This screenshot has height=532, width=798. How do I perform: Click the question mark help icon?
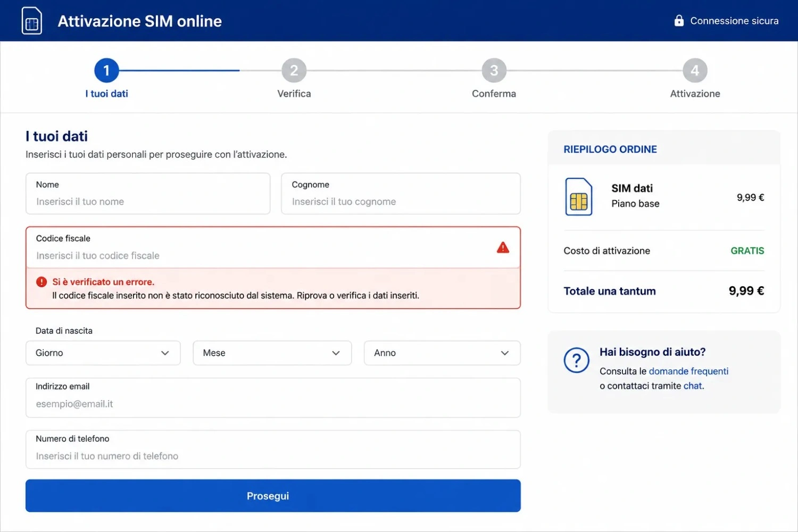pyautogui.click(x=577, y=360)
